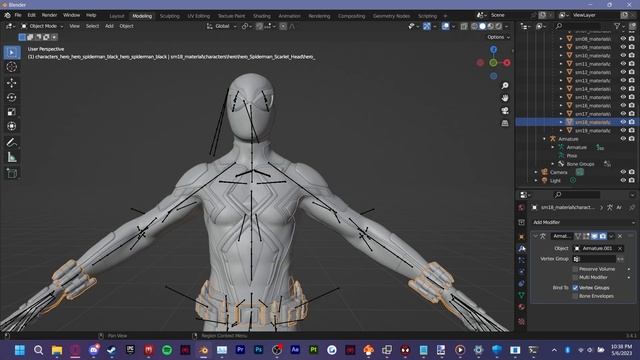Hide sm12_material in the outliner with eye icon
The height and width of the screenshot is (360, 640).
(623, 72)
